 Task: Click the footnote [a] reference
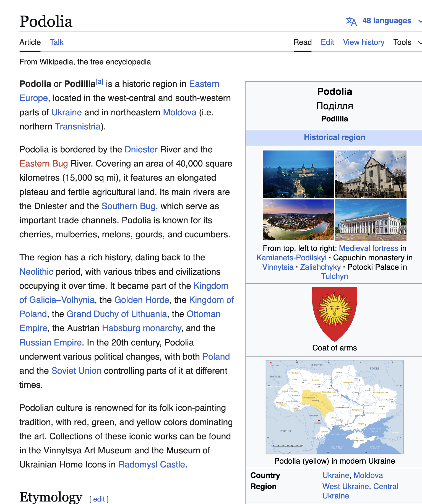[x=100, y=82]
